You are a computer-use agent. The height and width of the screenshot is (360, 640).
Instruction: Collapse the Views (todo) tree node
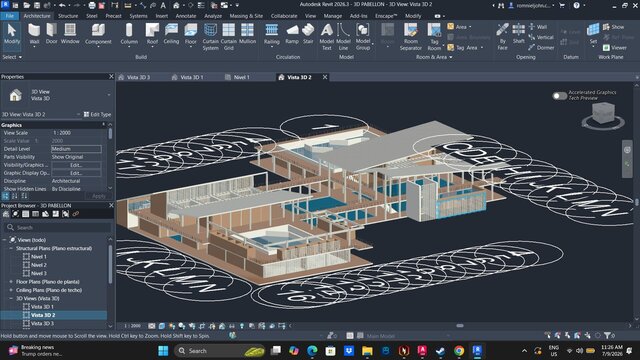[x=4, y=240]
